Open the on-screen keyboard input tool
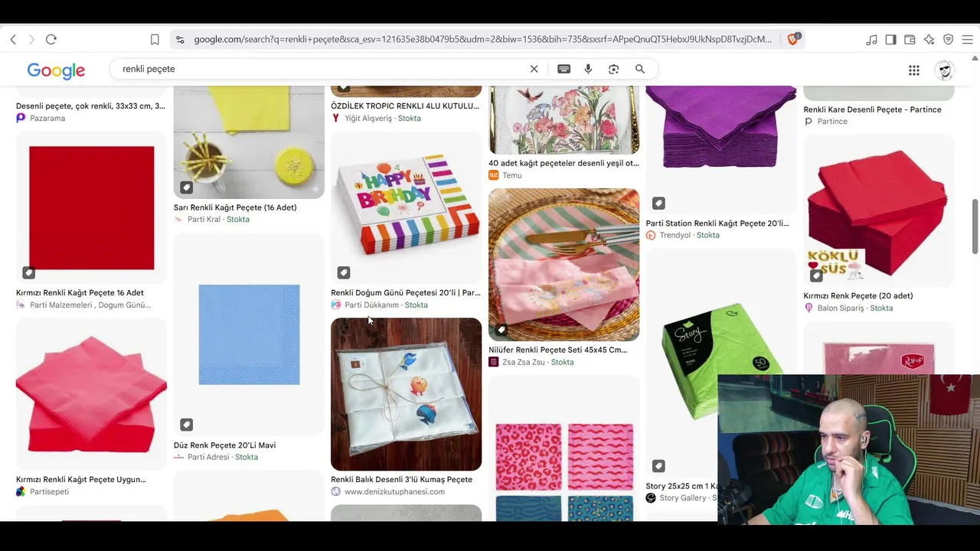 click(x=563, y=69)
